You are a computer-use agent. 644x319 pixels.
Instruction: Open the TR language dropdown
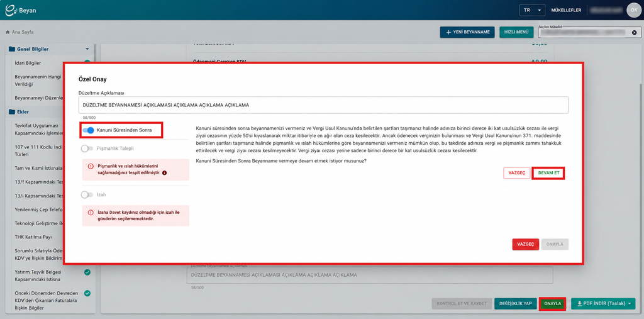coord(532,10)
